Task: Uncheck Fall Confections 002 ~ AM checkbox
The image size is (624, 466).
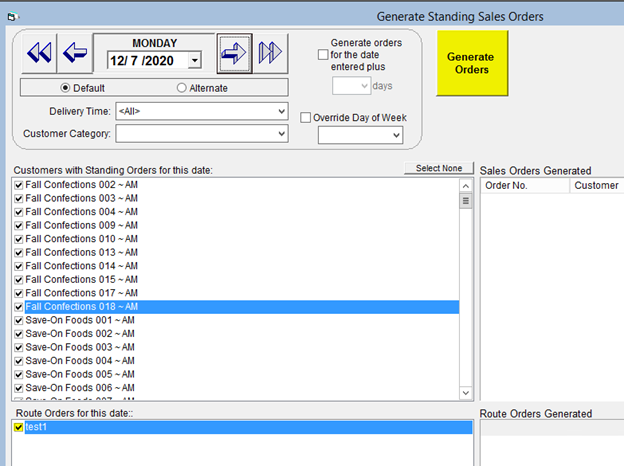Action: (x=19, y=185)
